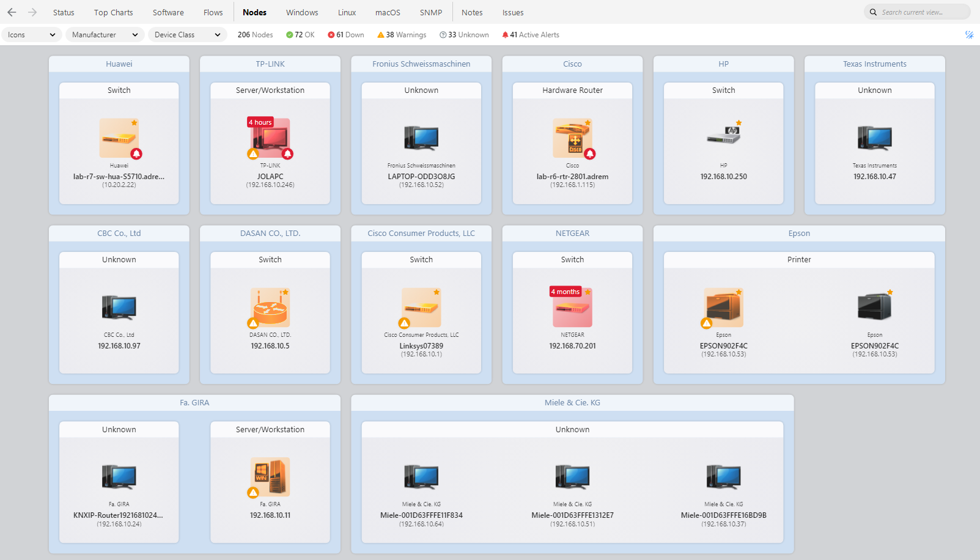Select the orange Epson printer icon
The height and width of the screenshot is (560, 980).
point(723,308)
